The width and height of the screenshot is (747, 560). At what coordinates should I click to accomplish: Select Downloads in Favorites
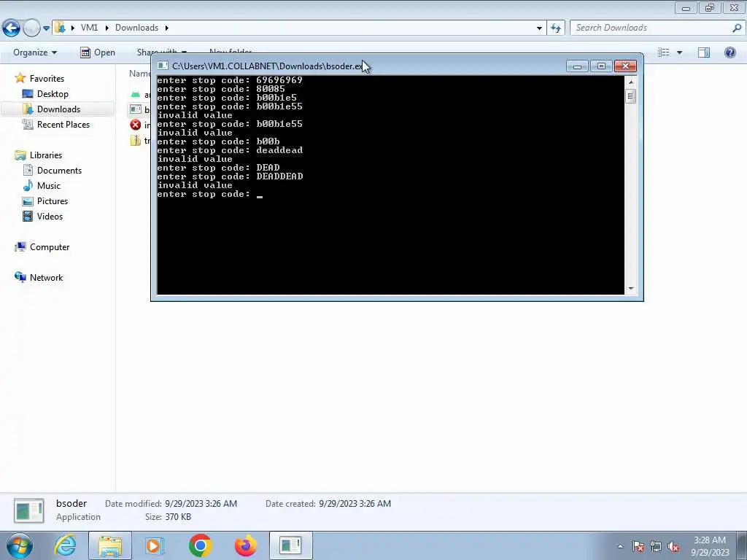pos(58,109)
